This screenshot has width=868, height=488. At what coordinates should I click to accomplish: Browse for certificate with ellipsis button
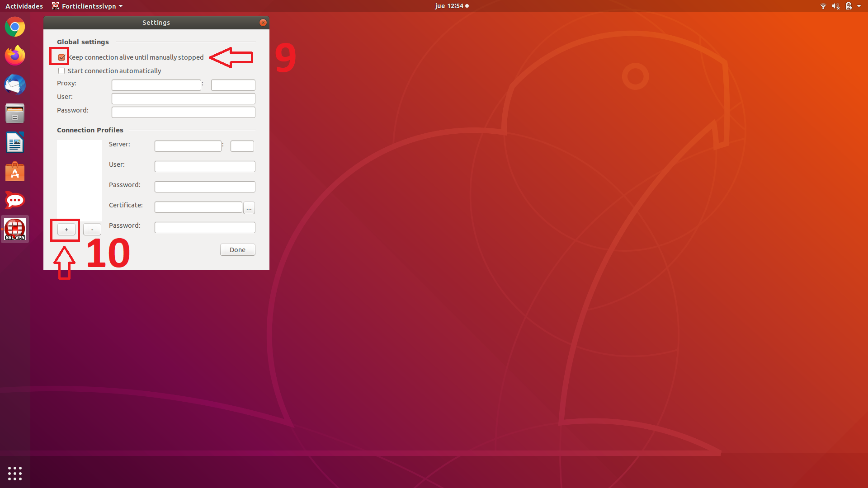(249, 208)
